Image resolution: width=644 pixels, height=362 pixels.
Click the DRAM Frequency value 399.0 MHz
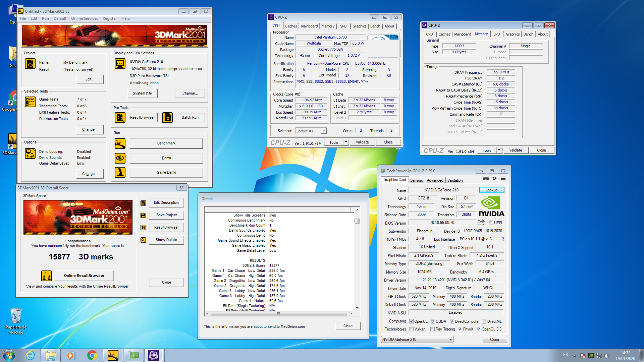point(500,72)
